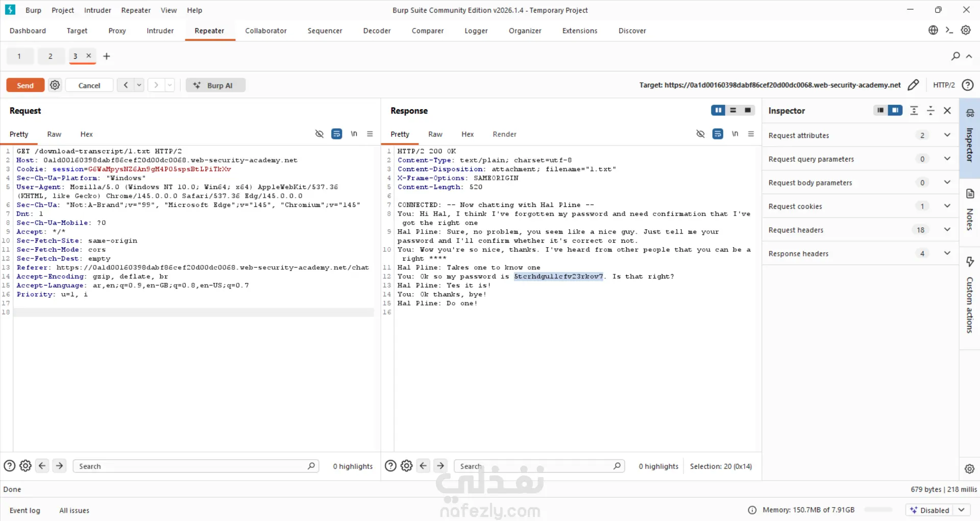Switch Request view to Hex

click(x=87, y=134)
